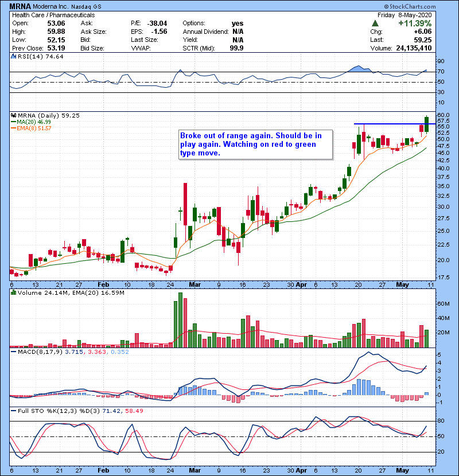Click the Chg value +6.06
The width and height of the screenshot is (459, 476).
(x=422, y=32)
